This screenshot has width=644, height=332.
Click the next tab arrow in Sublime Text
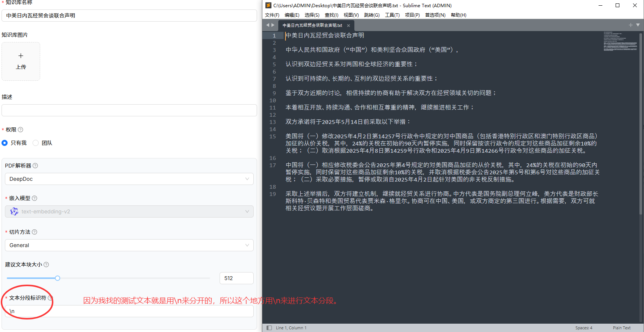(x=273, y=25)
